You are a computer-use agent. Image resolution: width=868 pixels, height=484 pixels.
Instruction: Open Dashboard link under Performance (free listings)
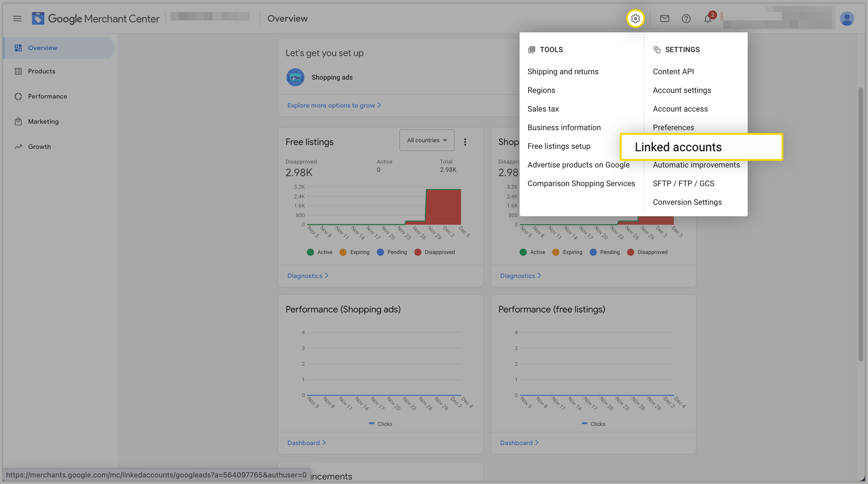tap(519, 442)
